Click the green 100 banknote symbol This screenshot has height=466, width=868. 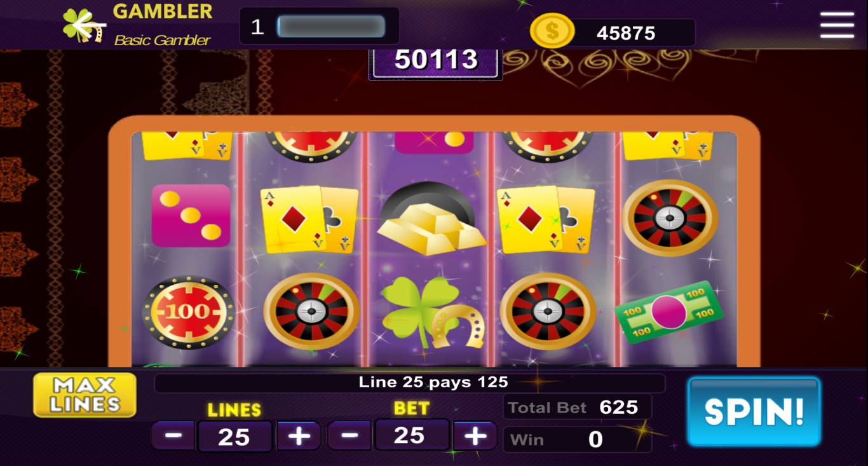click(670, 313)
